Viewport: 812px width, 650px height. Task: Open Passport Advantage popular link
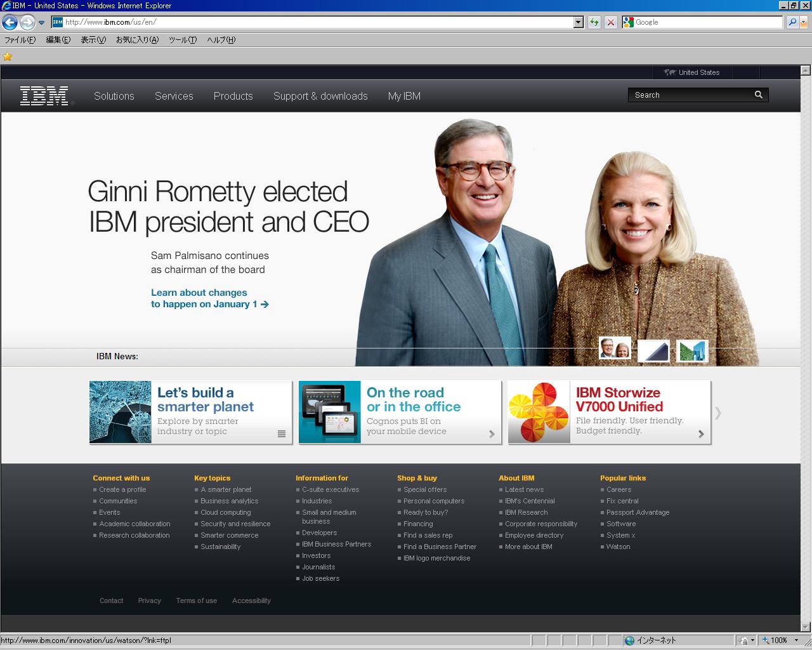tap(638, 512)
